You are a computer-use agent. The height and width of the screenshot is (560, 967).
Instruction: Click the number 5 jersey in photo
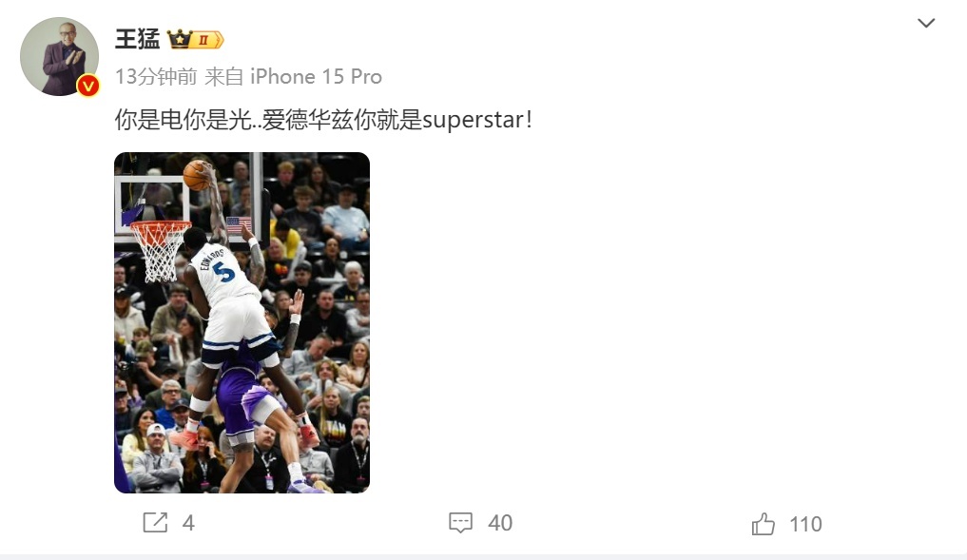tap(223, 272)
